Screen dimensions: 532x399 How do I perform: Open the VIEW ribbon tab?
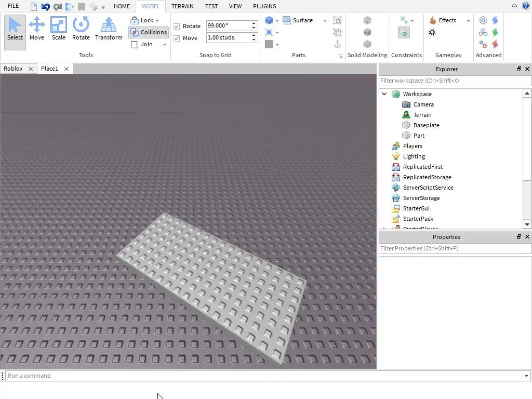click(235, 6)
